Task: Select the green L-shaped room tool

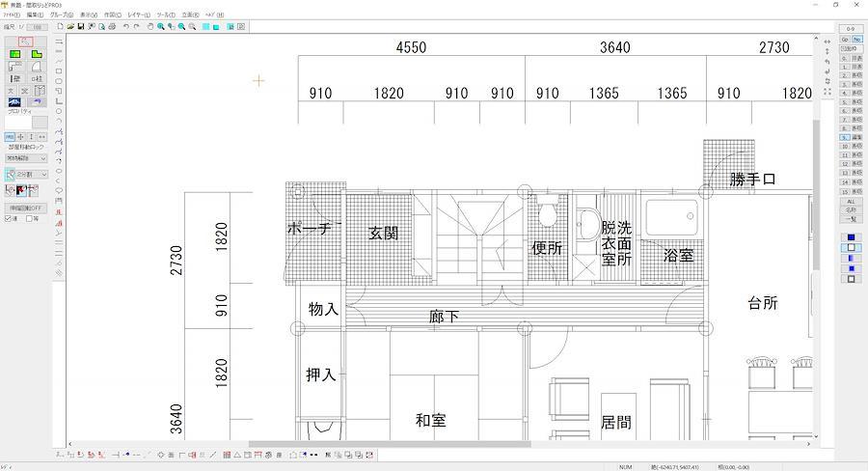Action: click(37, 54)
